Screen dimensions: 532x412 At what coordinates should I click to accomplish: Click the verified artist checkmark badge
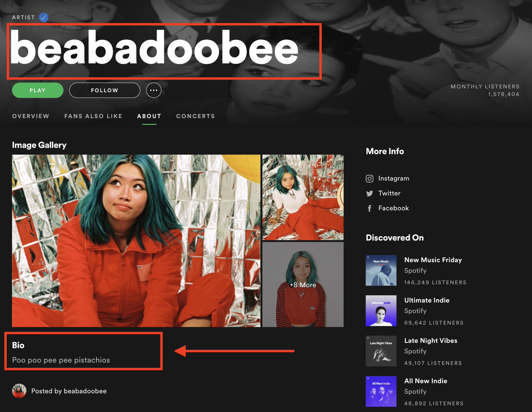click(44, 17)
